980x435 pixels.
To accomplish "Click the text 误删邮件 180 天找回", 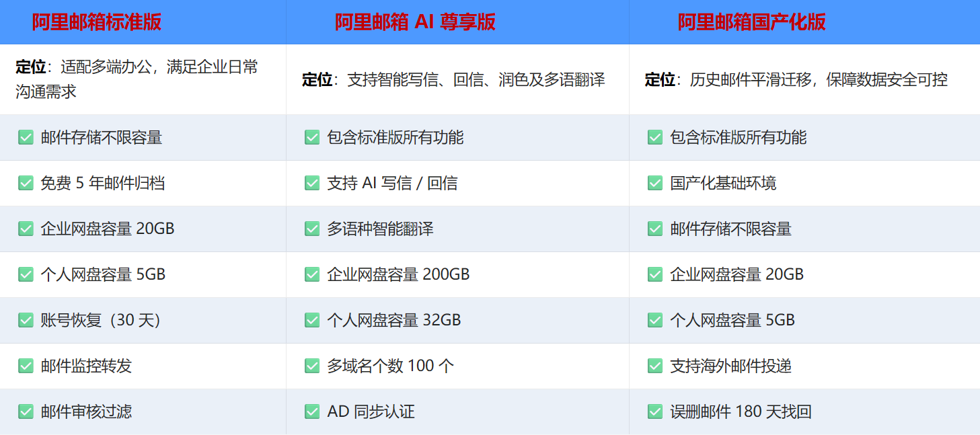I will point(741,411).
